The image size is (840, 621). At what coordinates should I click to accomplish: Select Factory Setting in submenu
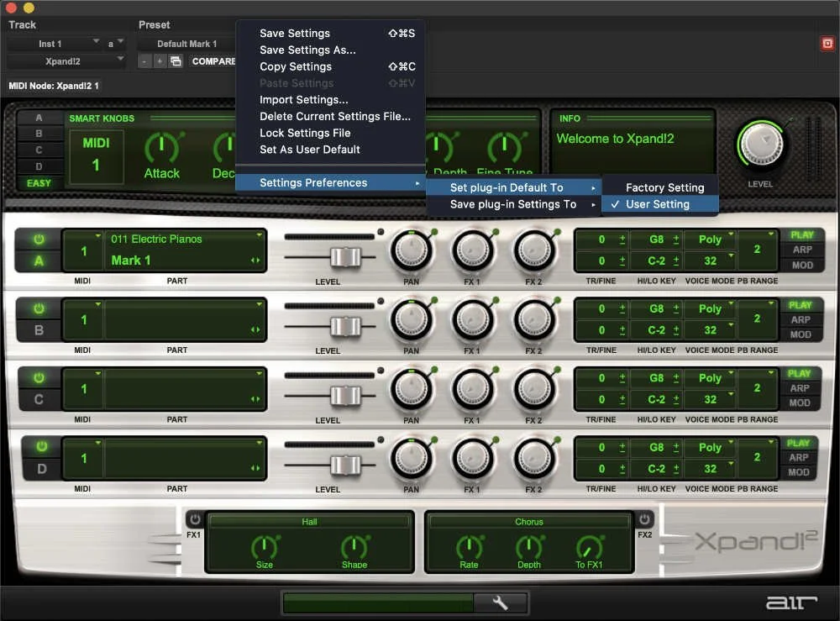tap(660, 187)
